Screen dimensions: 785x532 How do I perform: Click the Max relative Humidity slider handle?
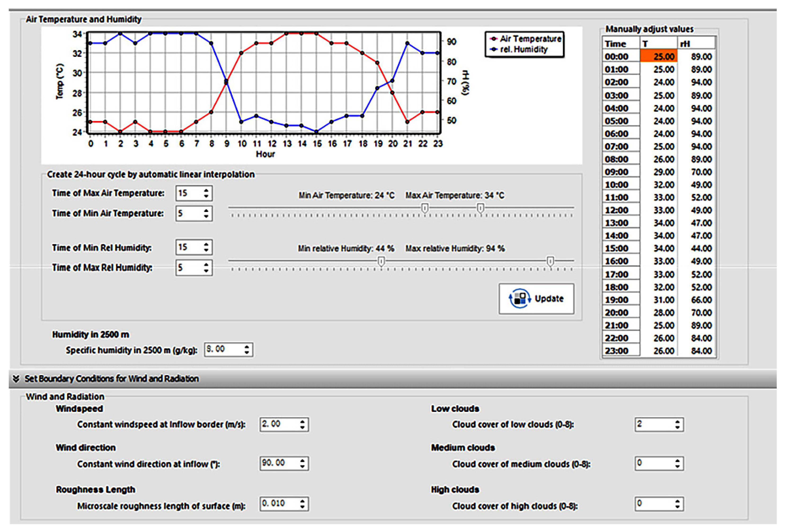pos(550,261)
